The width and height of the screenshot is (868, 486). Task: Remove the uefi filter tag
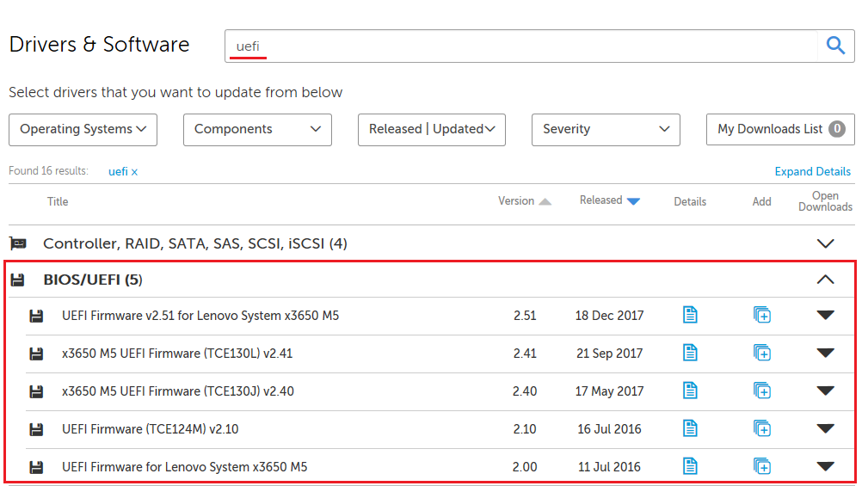[x=134, y=172]
